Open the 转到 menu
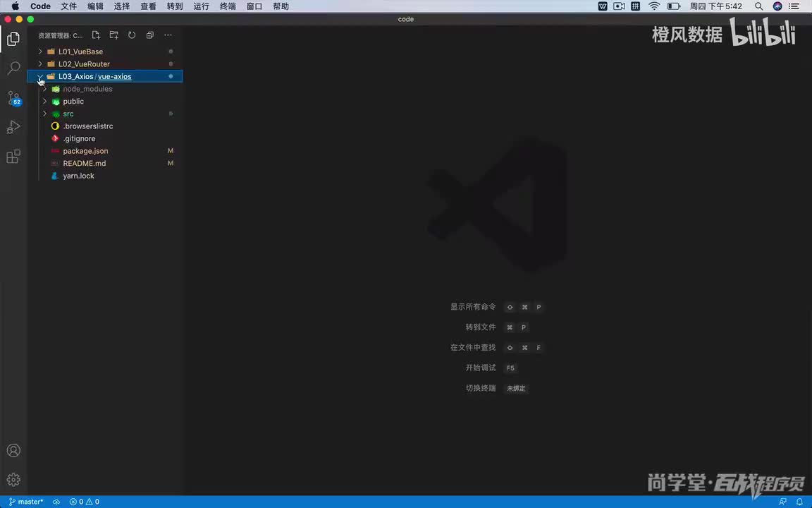The width and height of the screenshot is (812, 508). point(175,6)
